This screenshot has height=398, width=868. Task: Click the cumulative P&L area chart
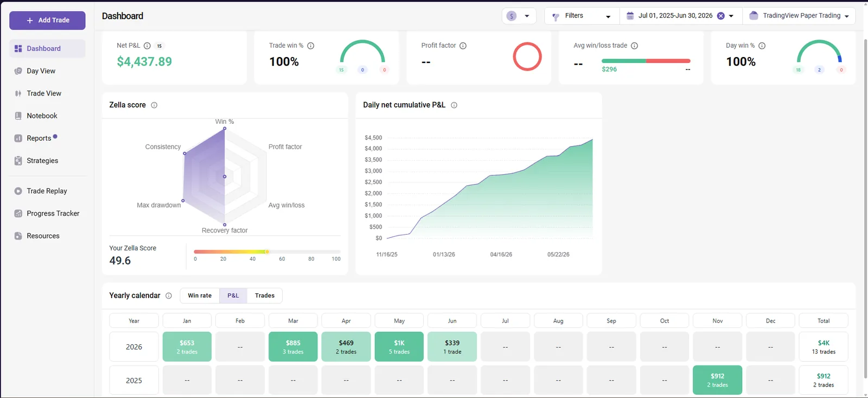click(489, 188)
